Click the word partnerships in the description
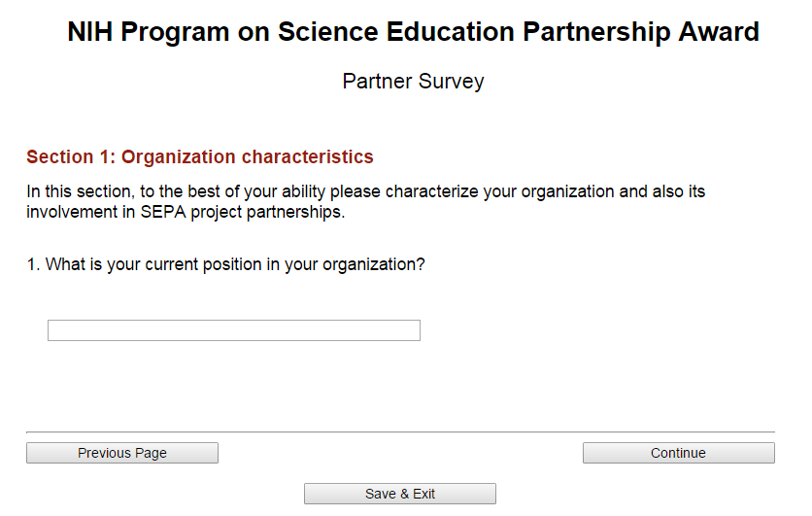Viewport: 812px width, 516px height. point(295,212)
